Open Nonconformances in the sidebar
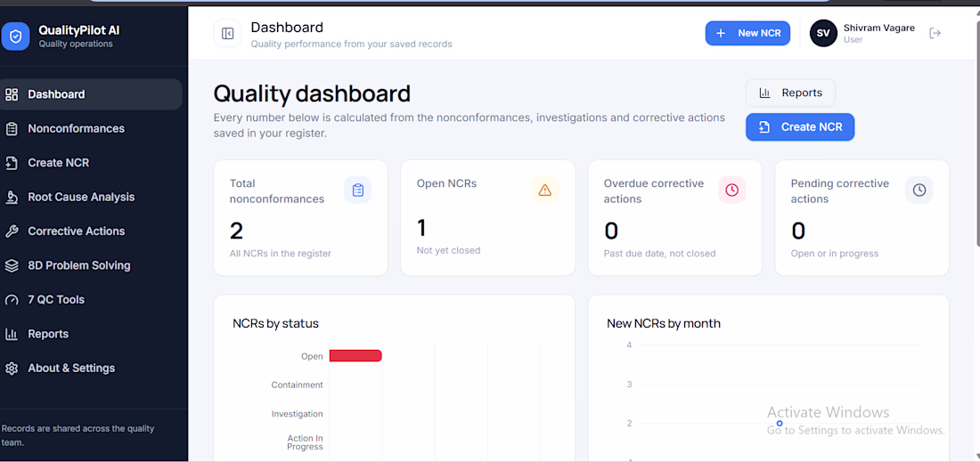The width and height of the screenshot is (980, 462). (x=91, y=128)
